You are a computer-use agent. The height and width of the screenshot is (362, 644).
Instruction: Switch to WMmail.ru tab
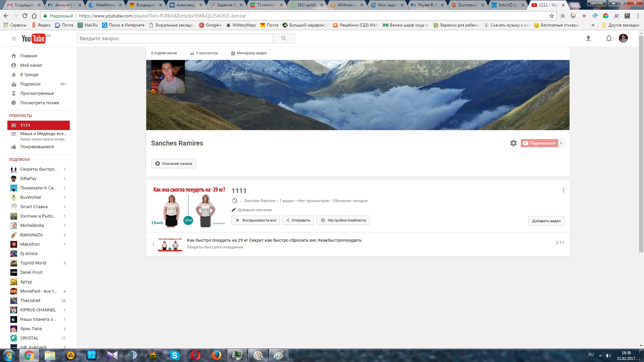tap(347, 5)
